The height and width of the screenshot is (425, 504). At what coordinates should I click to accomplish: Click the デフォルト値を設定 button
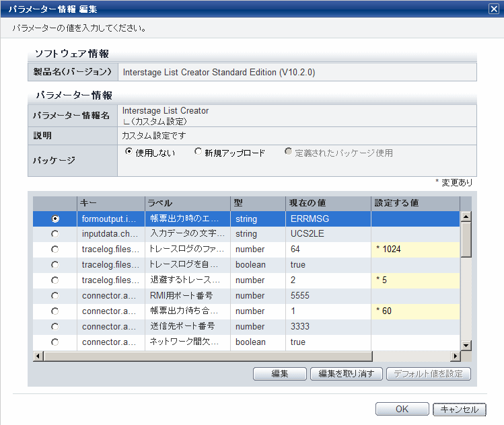click(429, 374)
